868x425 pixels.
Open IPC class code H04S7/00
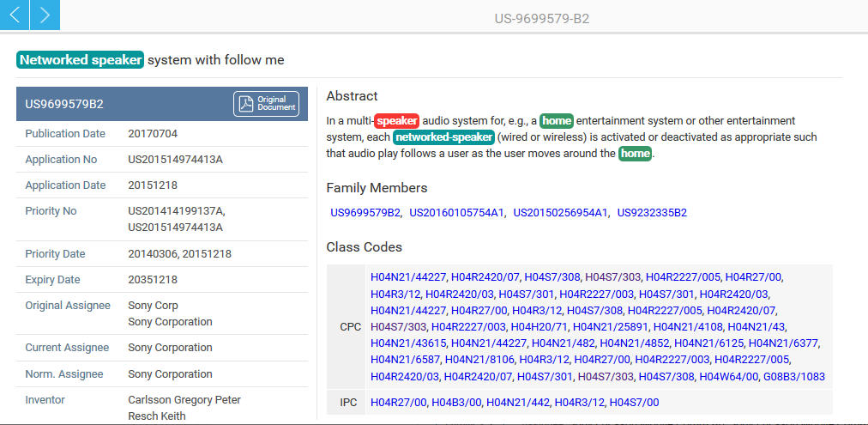click(x=634, y=402)
